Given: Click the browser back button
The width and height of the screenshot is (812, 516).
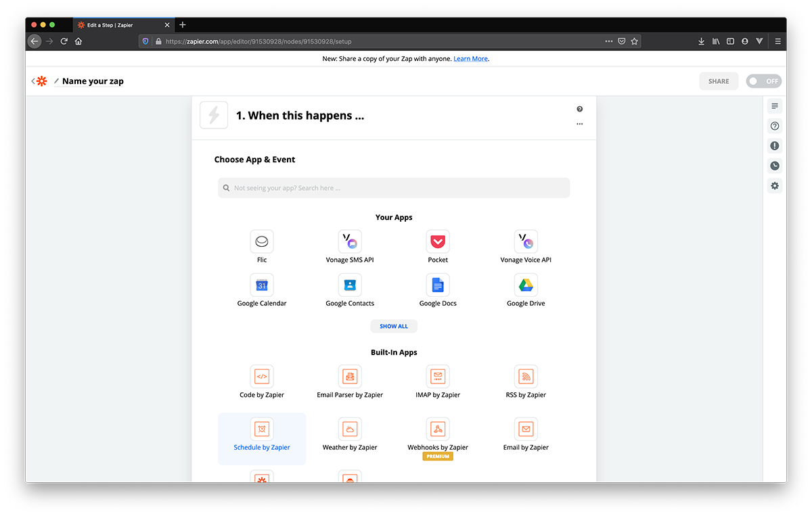Looking at the screenshot, I should pyautogui.click(x=35, y=41).
